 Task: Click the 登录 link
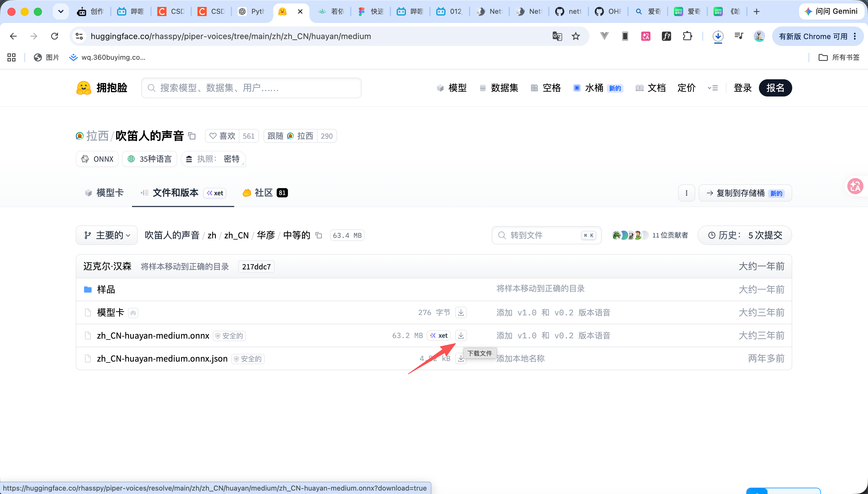pos(743,88)
